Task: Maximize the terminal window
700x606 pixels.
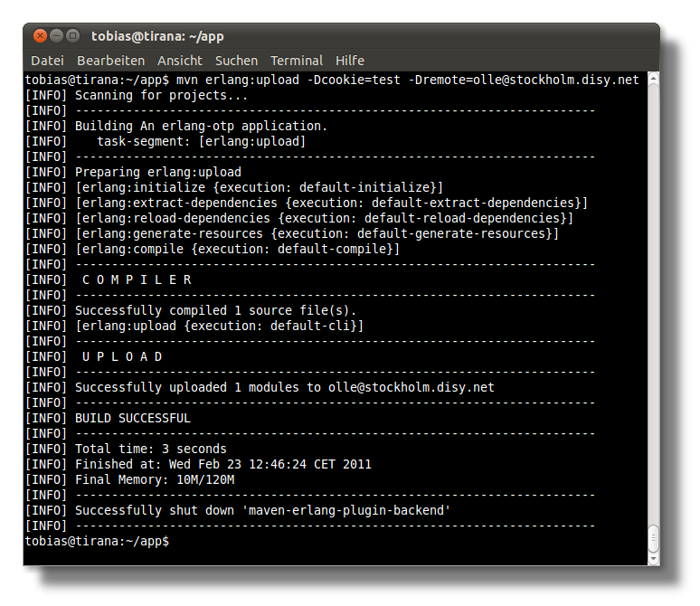Action: [73, 36]
